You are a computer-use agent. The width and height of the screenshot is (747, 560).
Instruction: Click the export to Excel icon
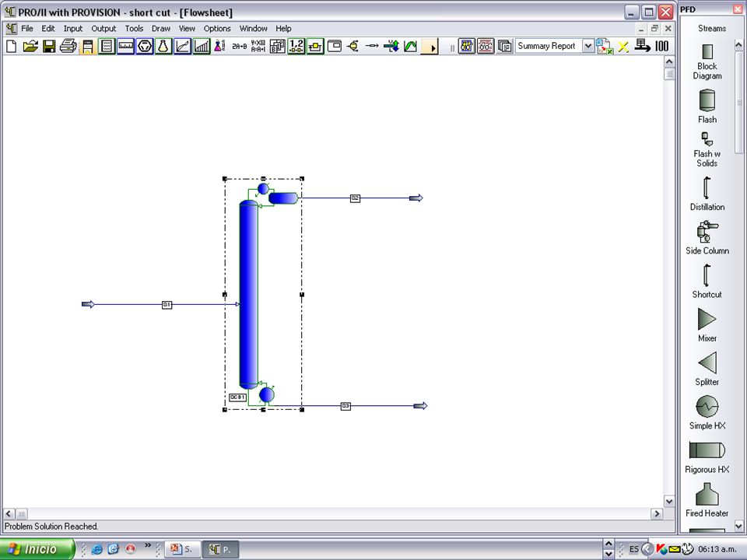click(x=605, y=46)
